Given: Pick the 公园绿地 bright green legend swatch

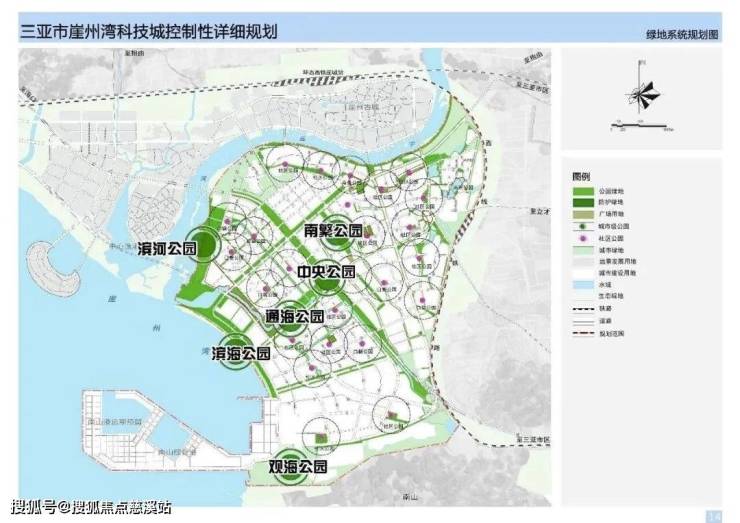Looking at the screenshot, I should pyautogui.click(x=583, y=191).
